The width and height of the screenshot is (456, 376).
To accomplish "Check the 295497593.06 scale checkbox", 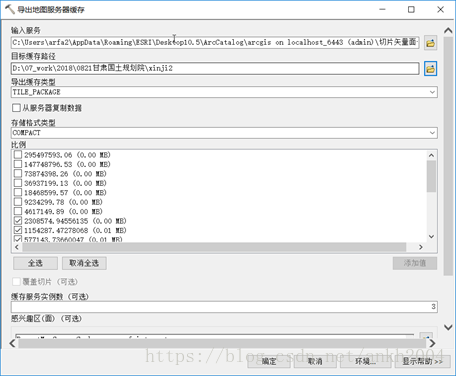I will (x=18, y=155).
